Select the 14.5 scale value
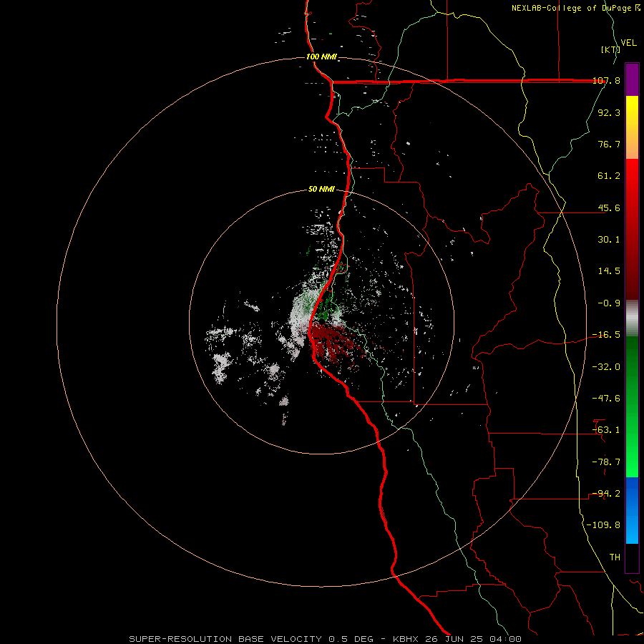The width and height of the screenshot is (644, 644). click(x=609, y=271)
